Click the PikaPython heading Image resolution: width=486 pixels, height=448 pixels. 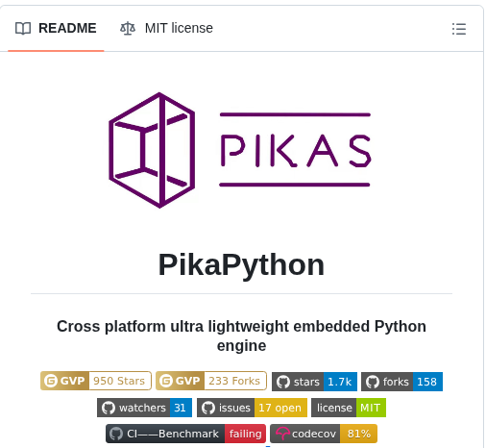click(241, 264)
